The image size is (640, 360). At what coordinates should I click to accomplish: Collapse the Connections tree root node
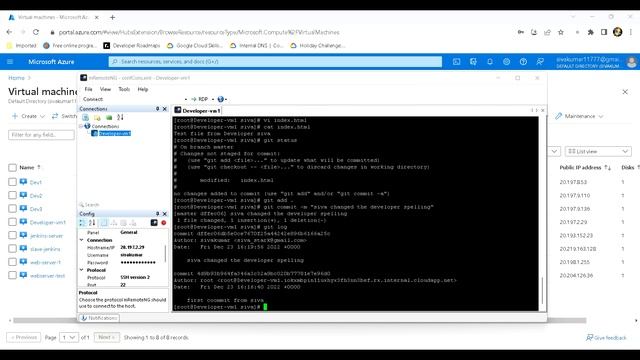pyautogui.click(x=81, y=126)
